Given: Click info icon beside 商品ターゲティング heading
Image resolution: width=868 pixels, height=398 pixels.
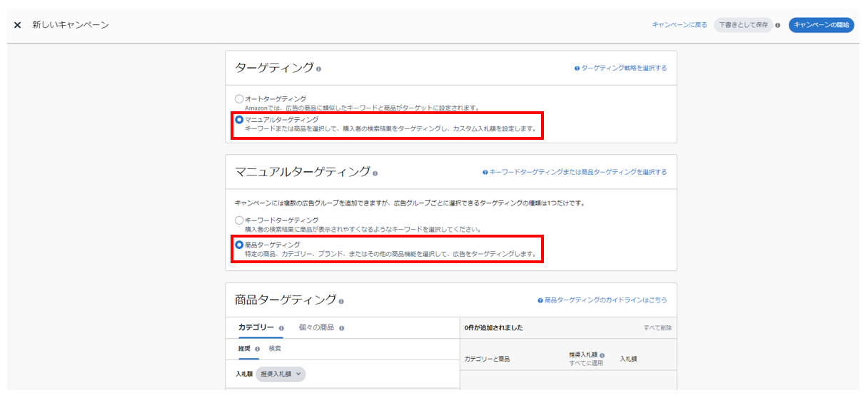Looking at the screenshot, I should [341, 301].
